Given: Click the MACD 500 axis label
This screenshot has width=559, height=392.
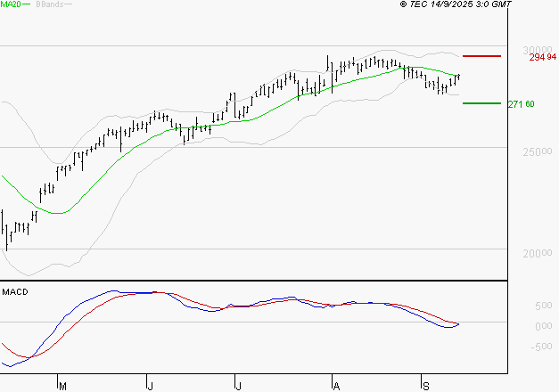Looking at the screenshot, I should point(543,306).
